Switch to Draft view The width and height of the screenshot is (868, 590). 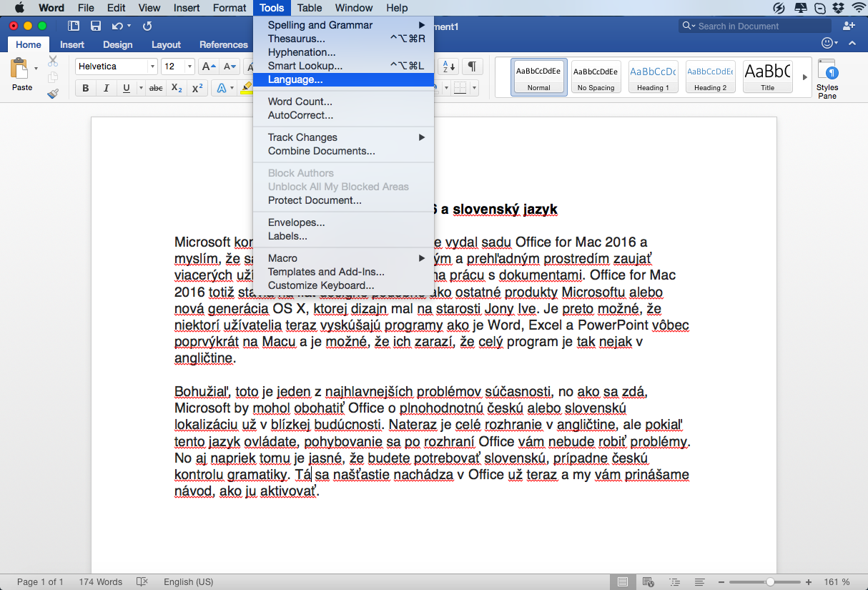[700, 581]
